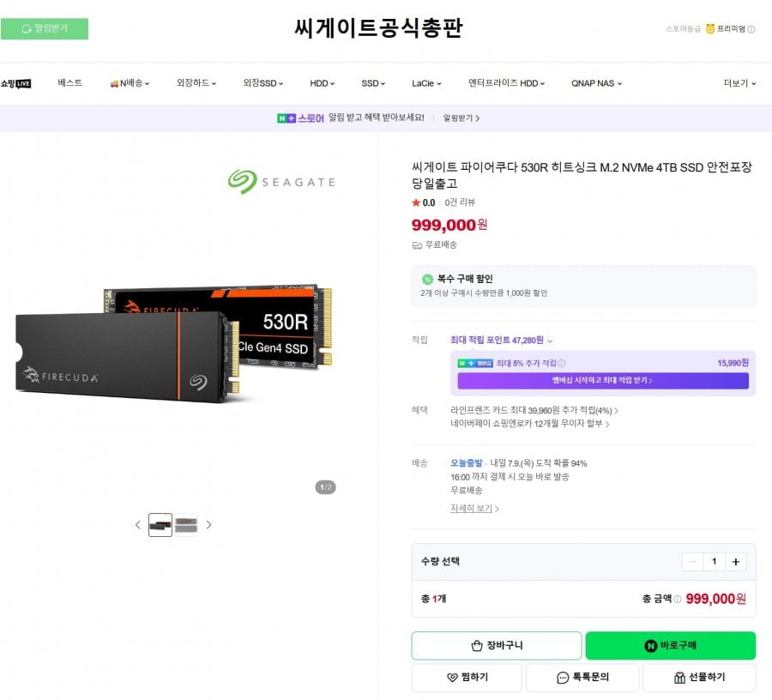Click info icon next to 총 금액
This screenshot has height=700, width=772.
(678, 599)
